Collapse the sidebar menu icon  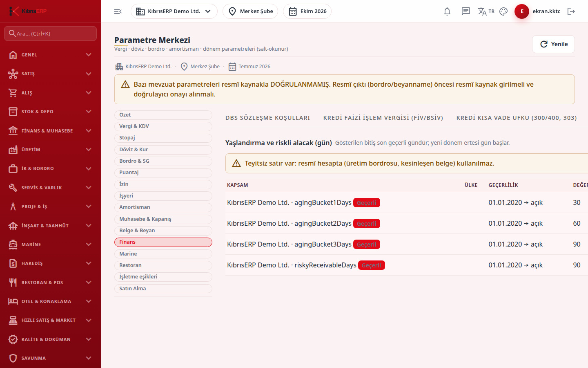(118, 11)
